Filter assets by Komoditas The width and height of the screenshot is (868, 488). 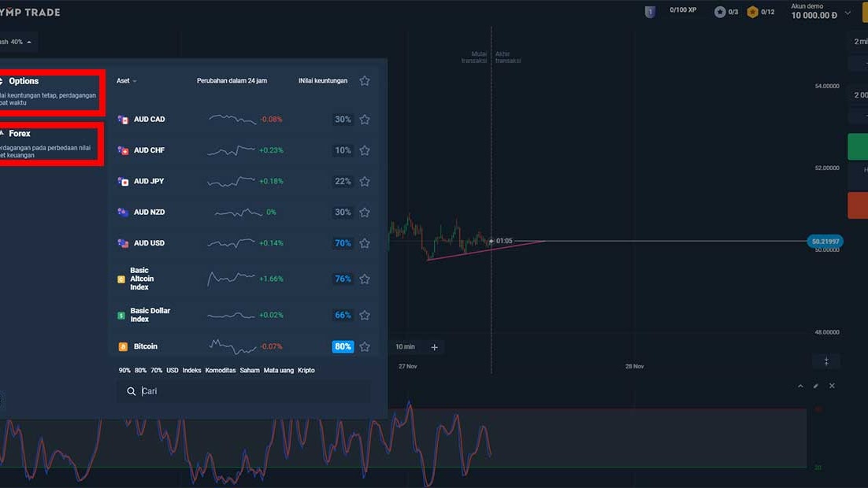point(221,370)
